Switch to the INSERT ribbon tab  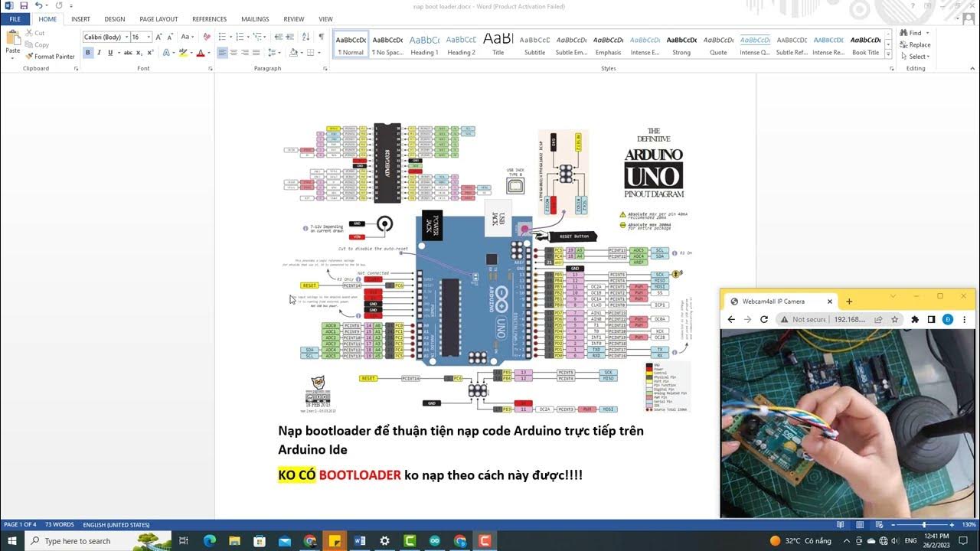[80, 19]
